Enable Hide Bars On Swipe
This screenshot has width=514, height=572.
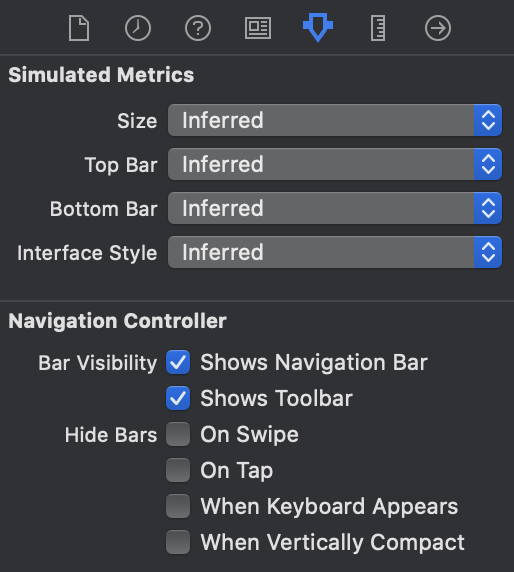coord(178,434)
